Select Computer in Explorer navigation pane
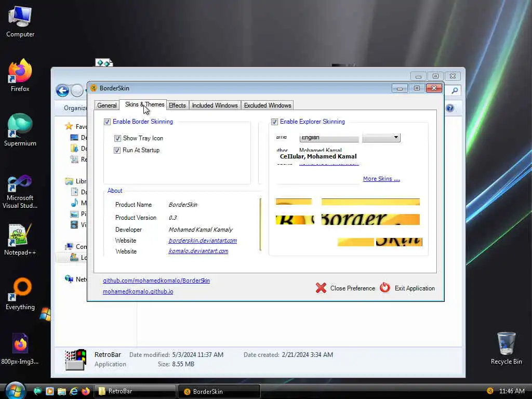This screenshot has height=399, width=532. [x=76, y=246]
